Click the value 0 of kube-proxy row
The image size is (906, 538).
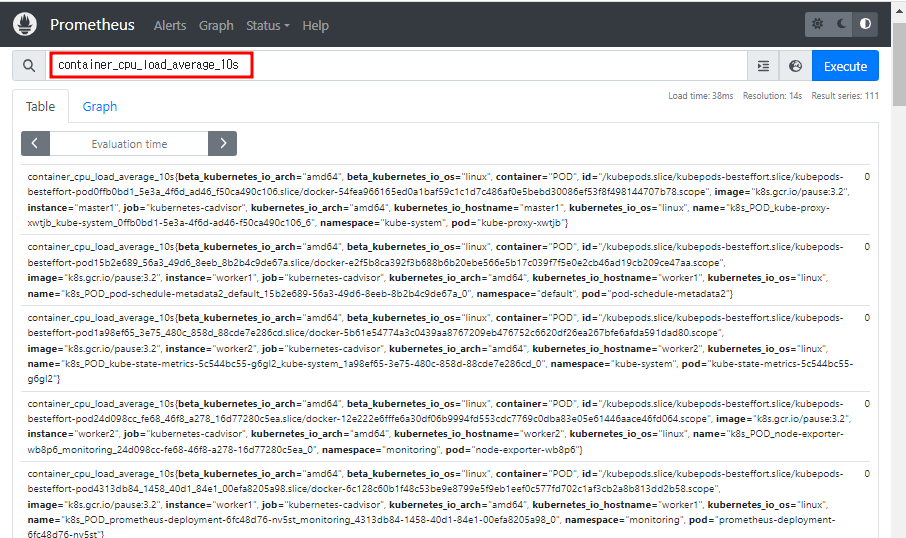click(867, 177)
